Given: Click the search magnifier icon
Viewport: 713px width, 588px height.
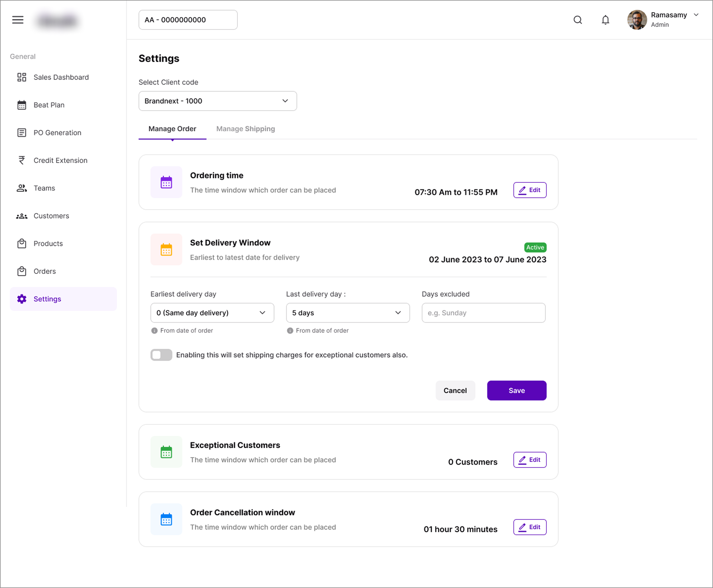Looking at the screenshot, I should click(x=578, y=20).
